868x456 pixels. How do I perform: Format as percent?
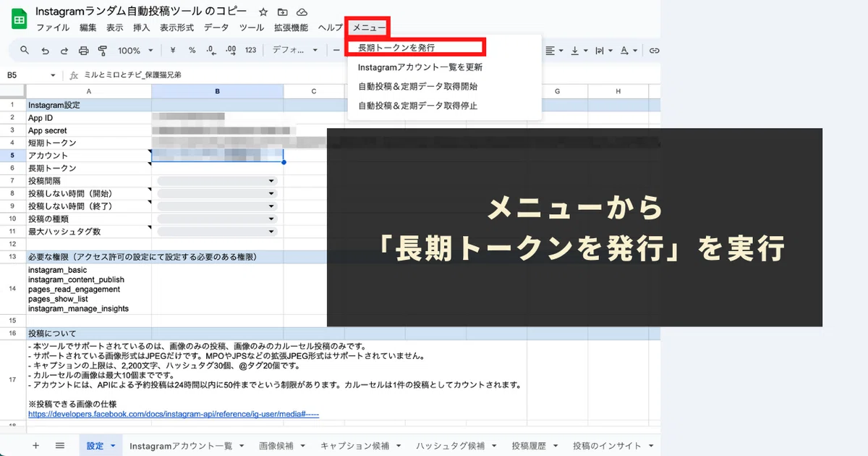[192, 51]
